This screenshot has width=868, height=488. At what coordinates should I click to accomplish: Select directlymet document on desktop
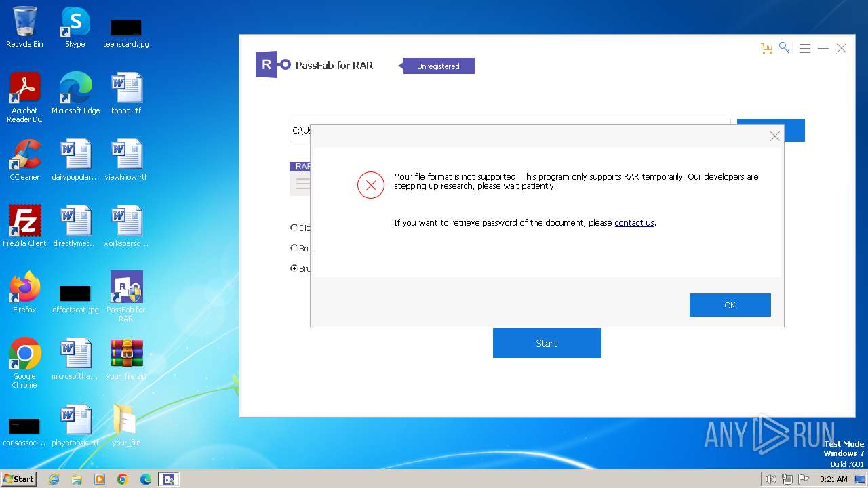75,226
